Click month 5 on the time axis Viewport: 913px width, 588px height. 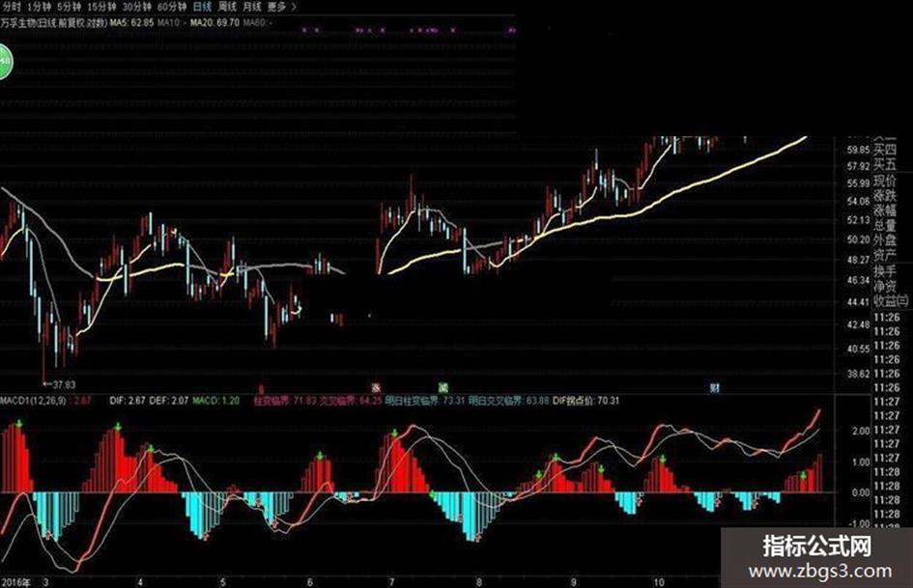[x=223, y=582]
